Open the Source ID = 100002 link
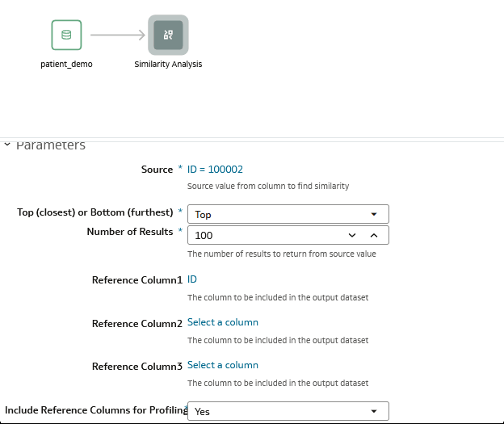This screenshot has width=504, height=424. (215, 170)
